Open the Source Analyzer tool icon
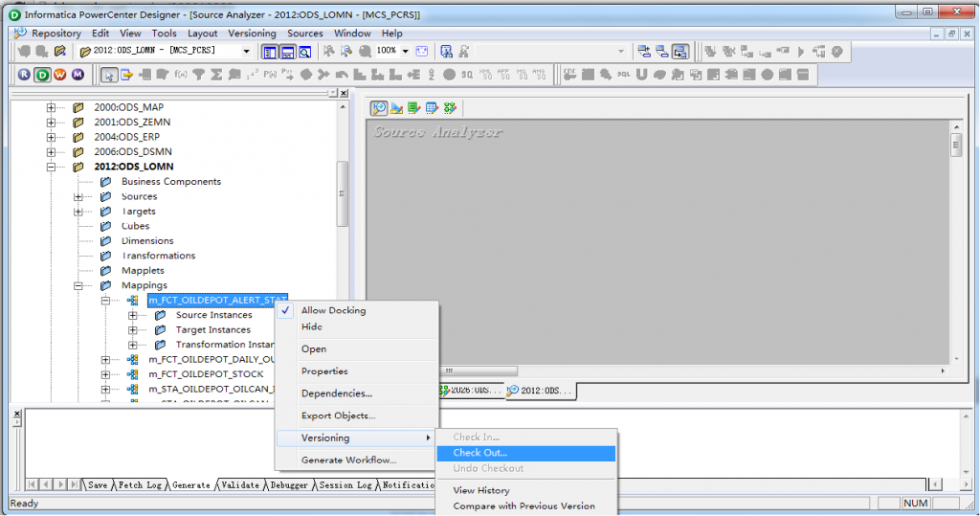Image resolution: width=980 pixels, height=516 pixels. 379,108
